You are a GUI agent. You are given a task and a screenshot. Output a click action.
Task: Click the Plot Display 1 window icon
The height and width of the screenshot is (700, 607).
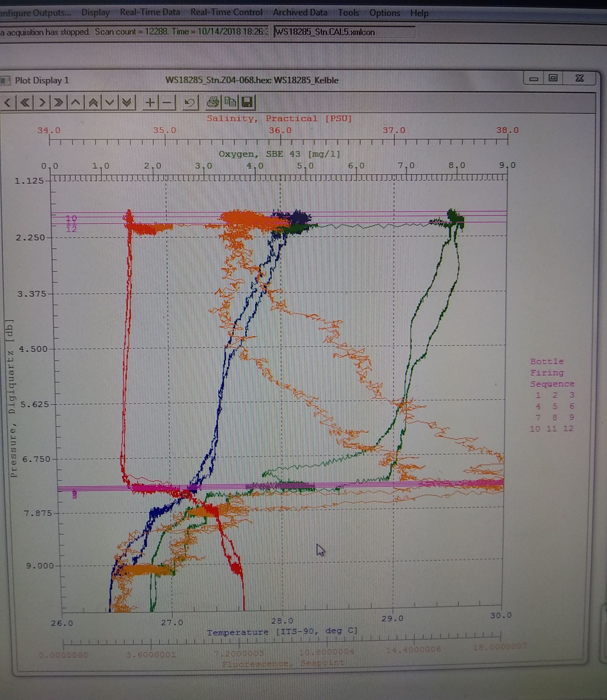click(5, 81)
